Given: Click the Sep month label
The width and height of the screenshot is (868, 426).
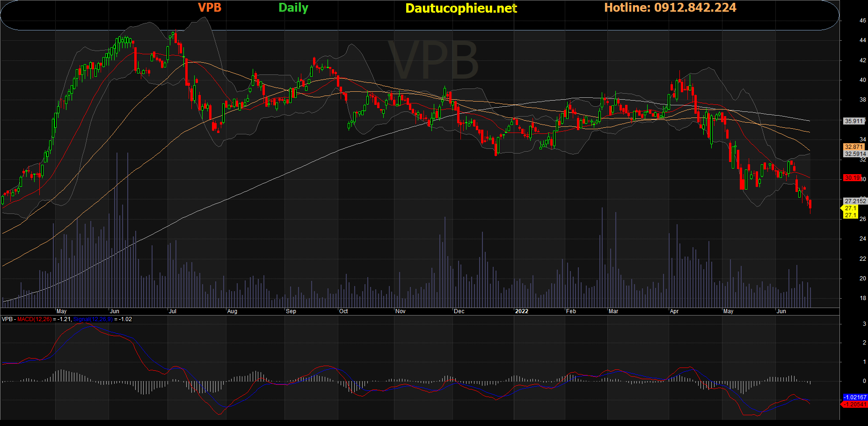Looking at the screenshot, I should click(x=291, y=311).
